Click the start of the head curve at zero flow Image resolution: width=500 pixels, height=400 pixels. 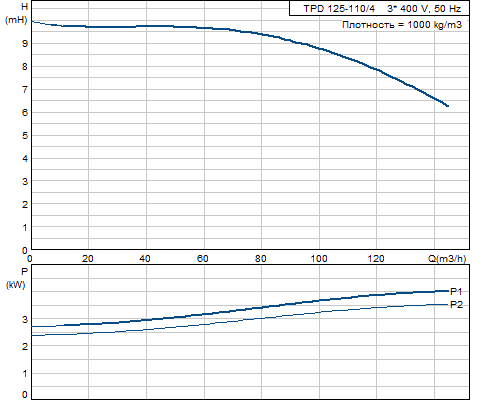pyautogui.click(x=32, y=22)
